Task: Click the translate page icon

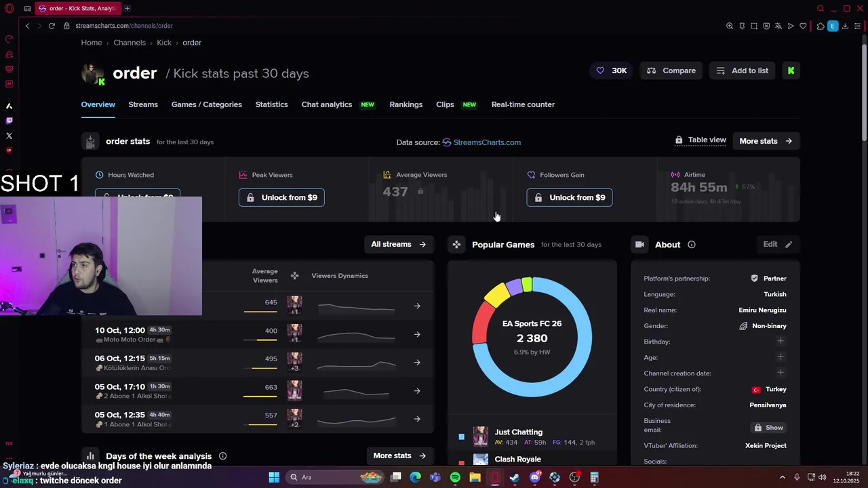Action: coord(778,26)
